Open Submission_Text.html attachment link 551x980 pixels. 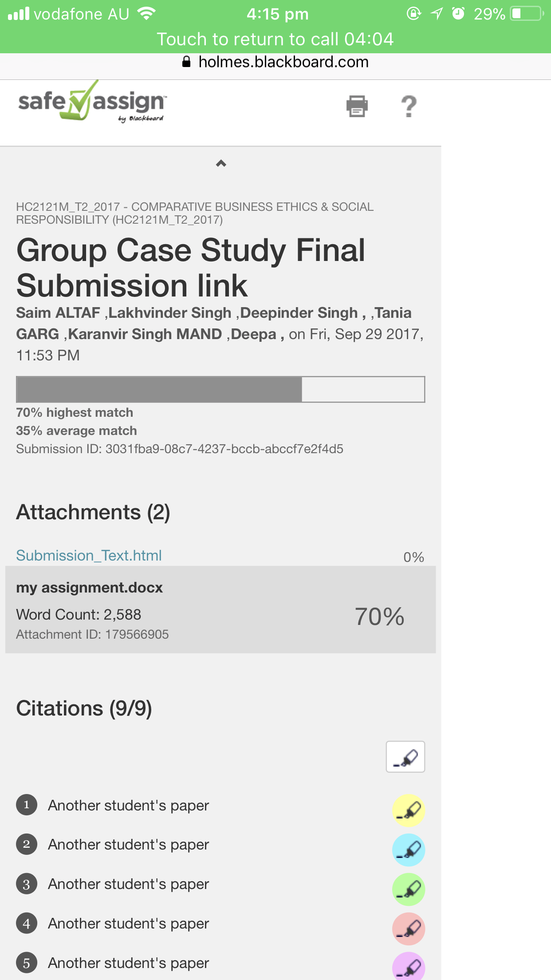[89, 555]
